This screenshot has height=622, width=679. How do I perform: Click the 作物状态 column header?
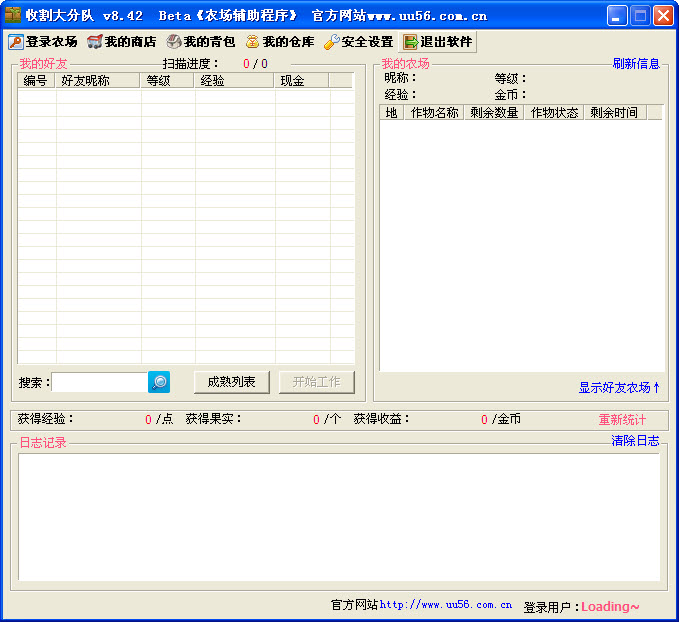pos(554,113)
